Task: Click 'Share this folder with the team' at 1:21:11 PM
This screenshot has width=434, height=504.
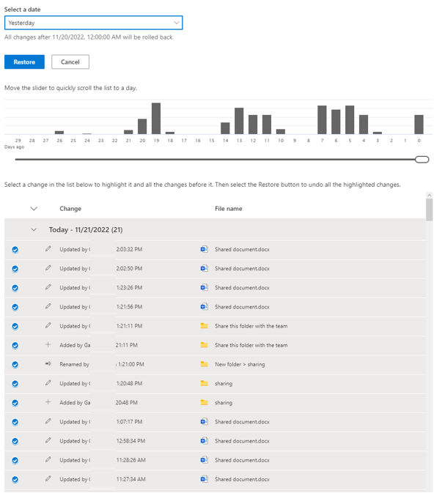Action: tap(251, 326)
